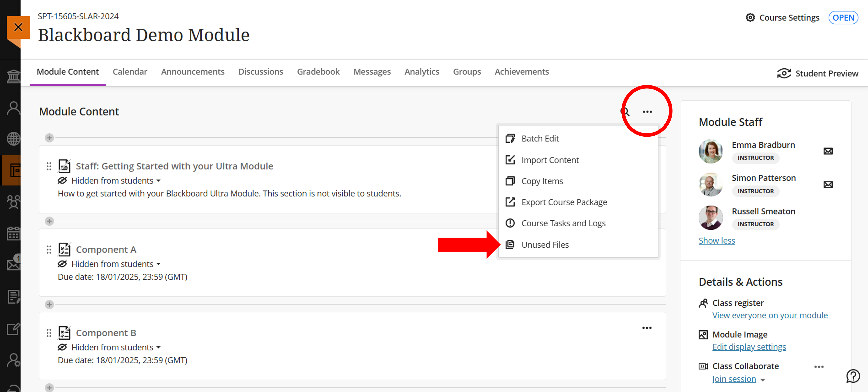Screen dimensions: 868x392
Task: Click Emma Bradburn's profile photo
Action: 710,151
